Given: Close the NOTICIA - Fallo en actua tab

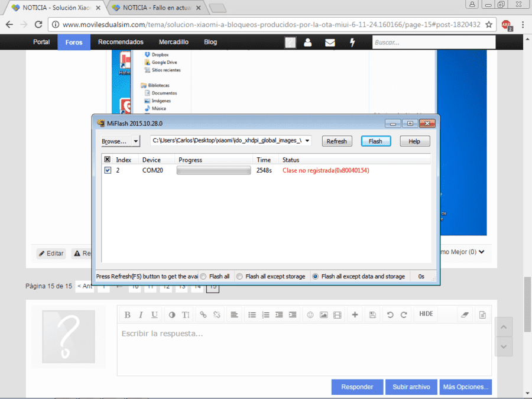Looking at the screenshot, I should [199, 8].
